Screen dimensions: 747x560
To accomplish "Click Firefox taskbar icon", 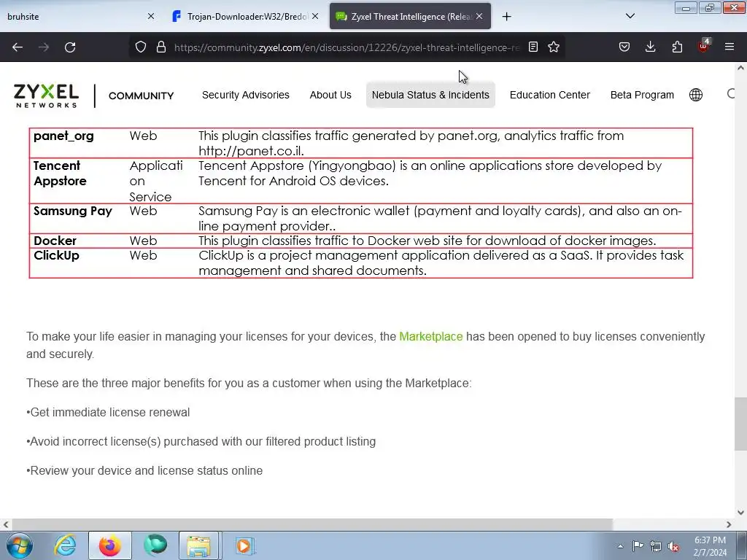I will [109, 545].
